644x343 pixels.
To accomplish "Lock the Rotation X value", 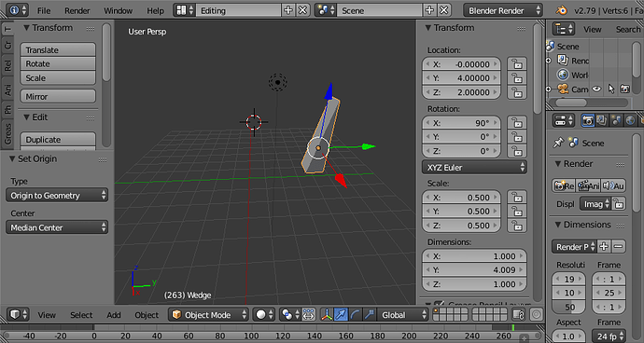I will (x=517, y=123).
